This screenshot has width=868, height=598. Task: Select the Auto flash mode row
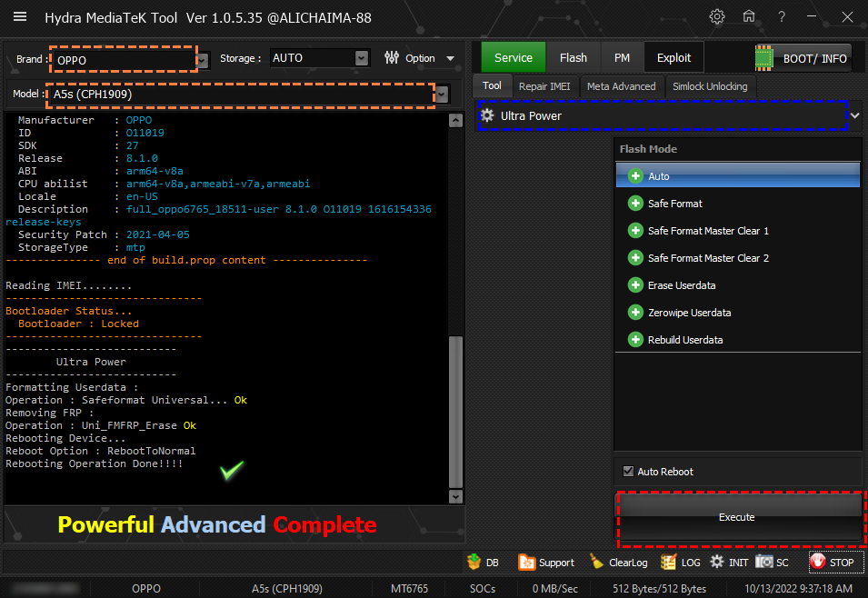[738, 176]
